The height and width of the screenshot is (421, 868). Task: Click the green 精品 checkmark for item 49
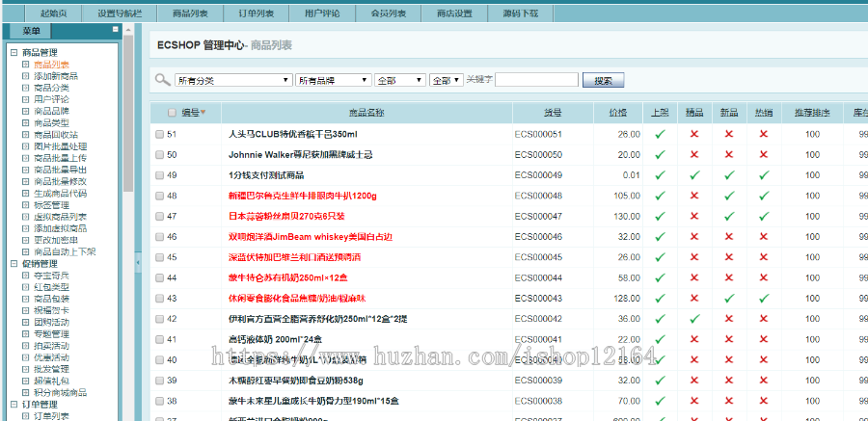tap(694, 174)
